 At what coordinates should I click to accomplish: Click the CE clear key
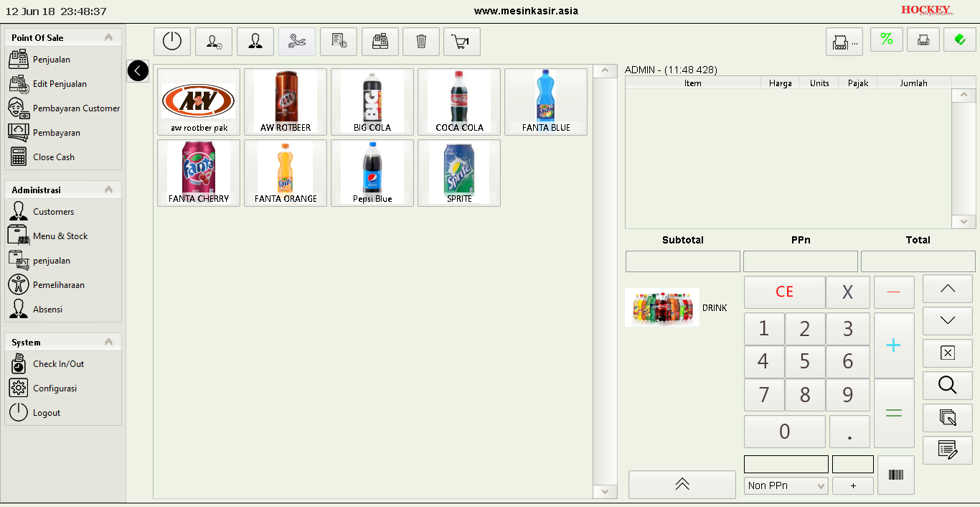[785, 292]
